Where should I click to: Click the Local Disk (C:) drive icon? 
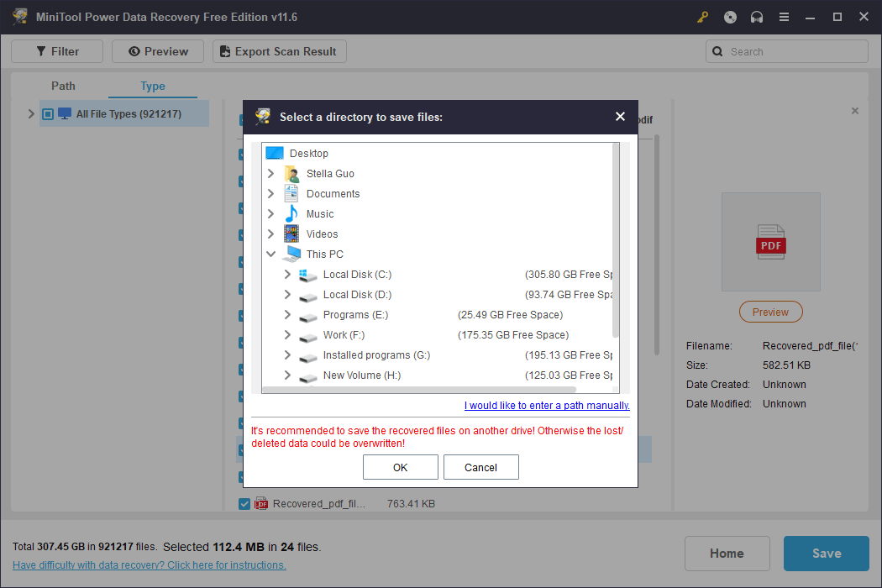[x=307, y=275]
